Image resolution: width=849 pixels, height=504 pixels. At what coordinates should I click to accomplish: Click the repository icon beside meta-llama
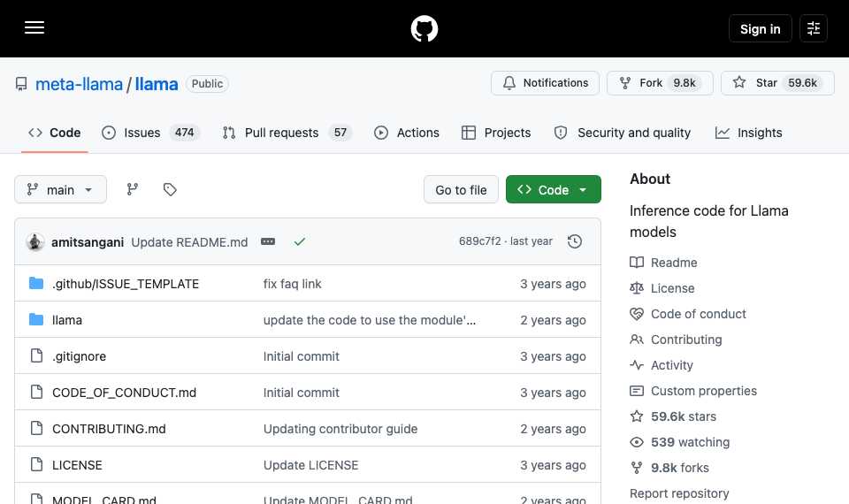pyautogui.click(x=21, y=84)
